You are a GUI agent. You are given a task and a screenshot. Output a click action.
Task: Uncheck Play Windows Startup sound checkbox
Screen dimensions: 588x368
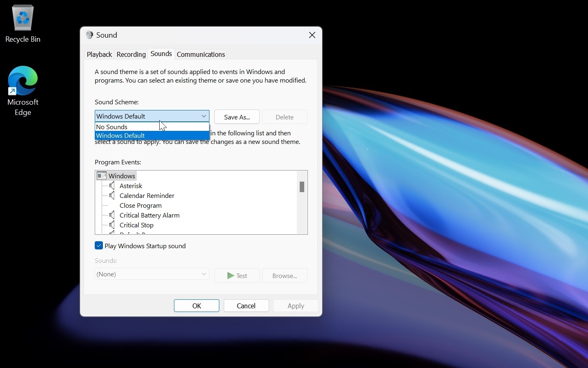99,246
